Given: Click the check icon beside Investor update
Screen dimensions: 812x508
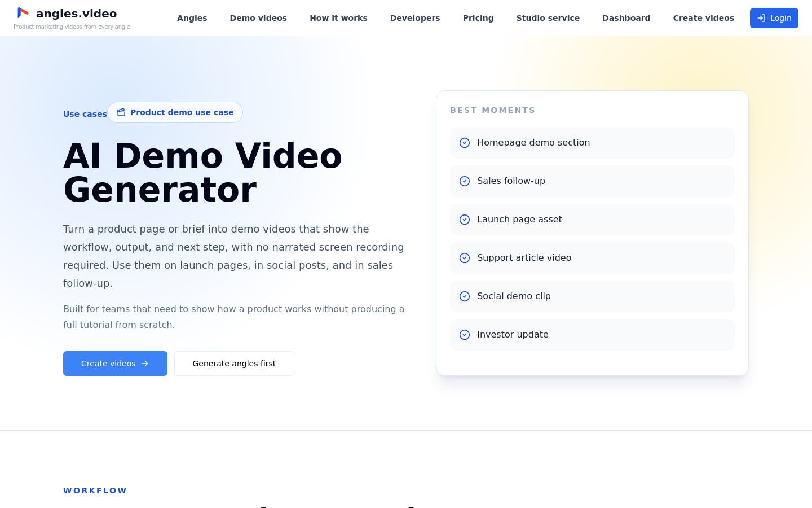Looking at the screenshot, I should (465, 335).
